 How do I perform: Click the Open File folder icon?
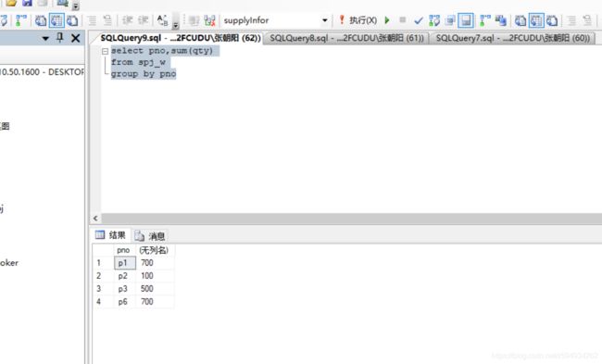point(11,3)
